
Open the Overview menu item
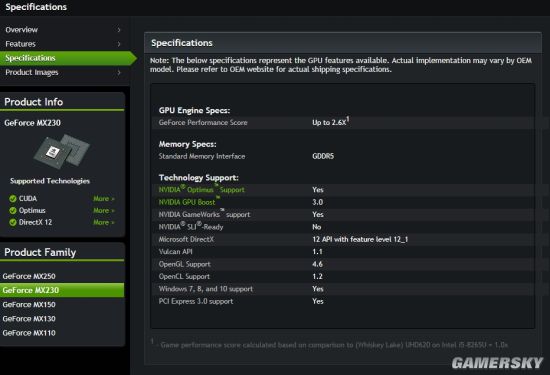(x=21, y=30)
